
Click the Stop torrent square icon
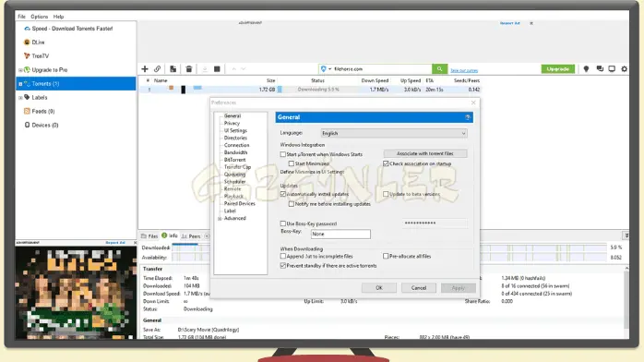tap(217, 69)
